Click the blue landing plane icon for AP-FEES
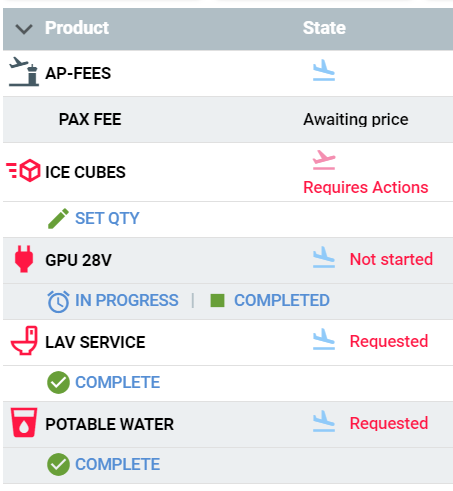 (324, 70)
